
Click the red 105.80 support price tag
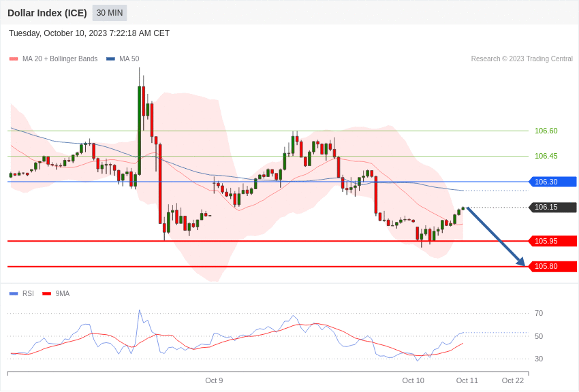(x=553, y=266)
